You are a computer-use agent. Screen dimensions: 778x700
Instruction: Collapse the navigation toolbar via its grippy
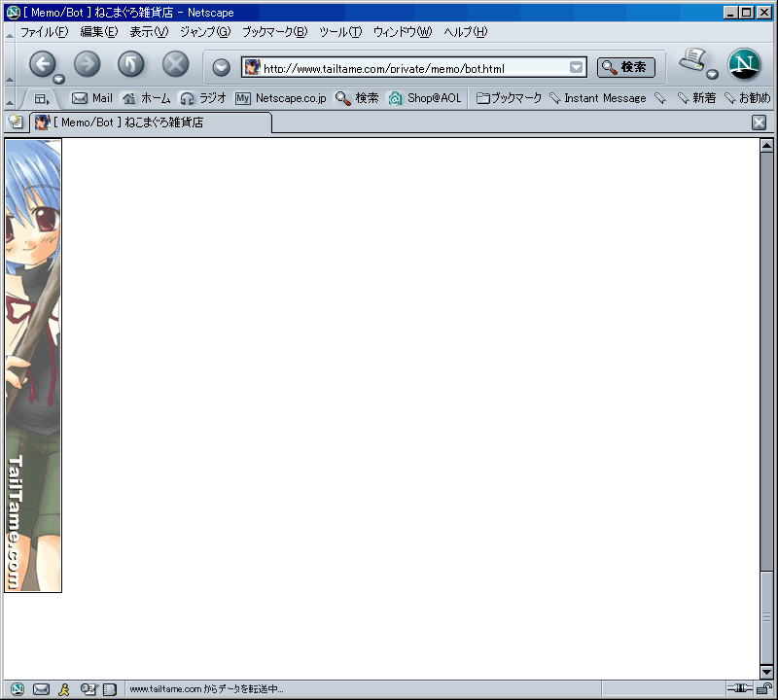tap(10, 65)
